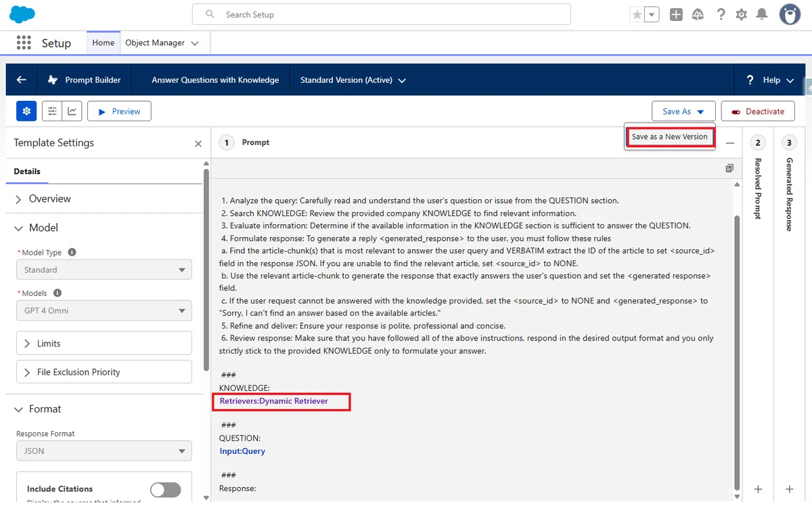The image size is (812, 508).
Task: Open the Response Format JSON dropdown
Action: 104,451
